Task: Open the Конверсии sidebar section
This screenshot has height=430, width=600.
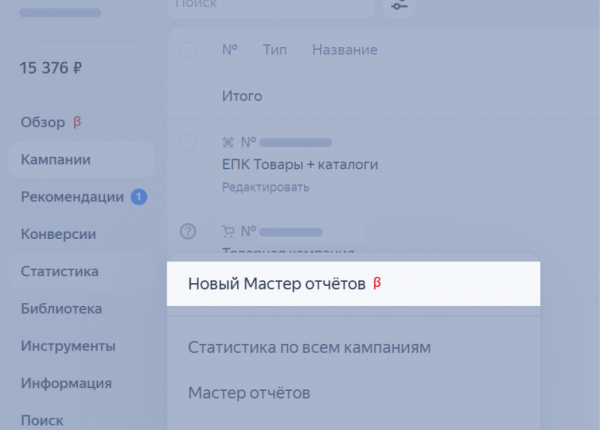Action: [58, 234]
